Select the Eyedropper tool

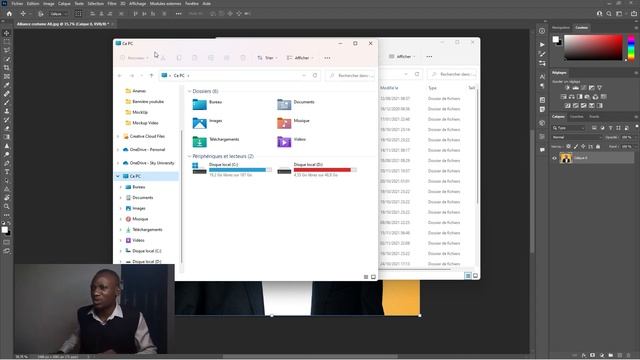tap(7, 85)
